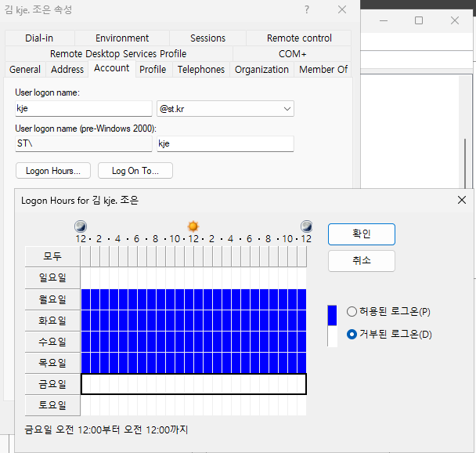Expand the @st.kr domain suffix dropdown
The image size is (476, 453).
click(x=287, y=109)
